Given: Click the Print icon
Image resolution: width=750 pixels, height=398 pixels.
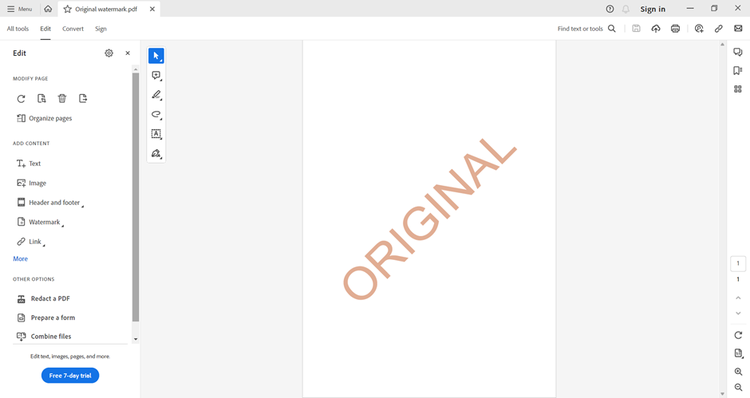Looking at the screenshot, I should click(x=675, y=29).
